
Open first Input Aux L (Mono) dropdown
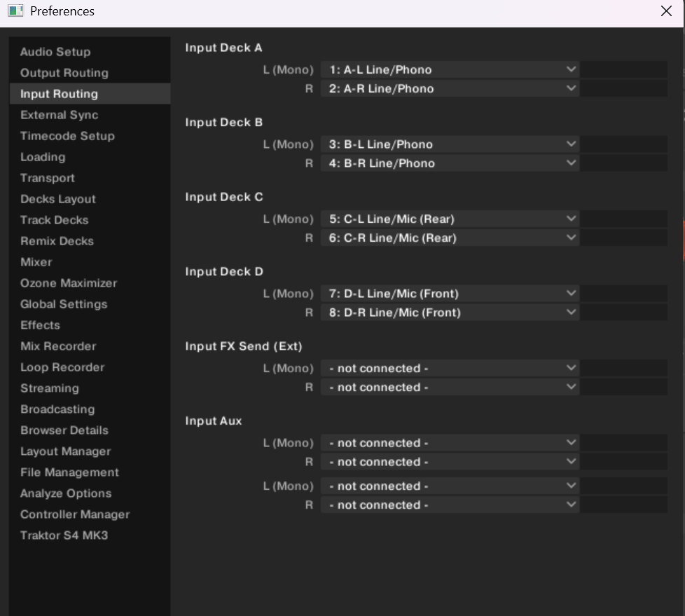(x=450, y=443)
